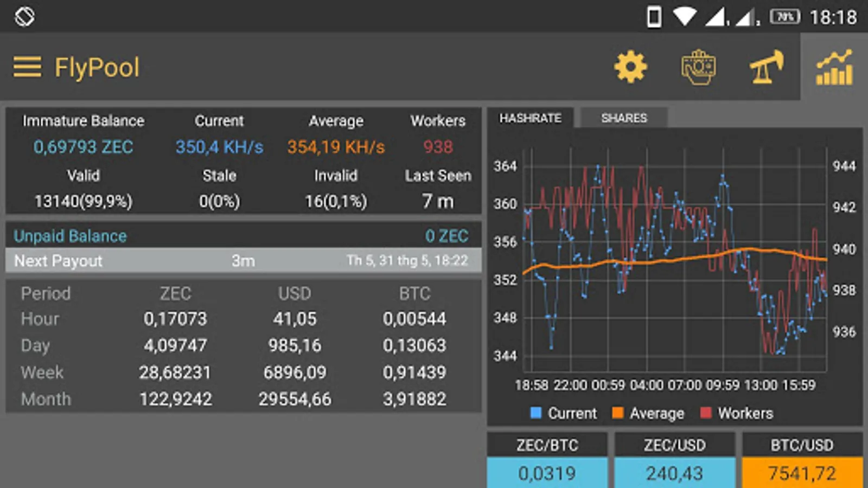Tap the Week row BTC value 0,91439
This screenshot has height=488, width=868.
414,373
